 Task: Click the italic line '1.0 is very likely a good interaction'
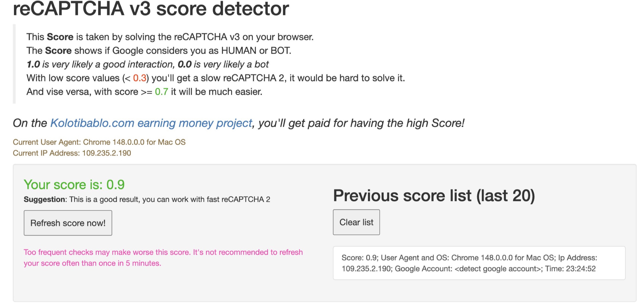[147, 64]
